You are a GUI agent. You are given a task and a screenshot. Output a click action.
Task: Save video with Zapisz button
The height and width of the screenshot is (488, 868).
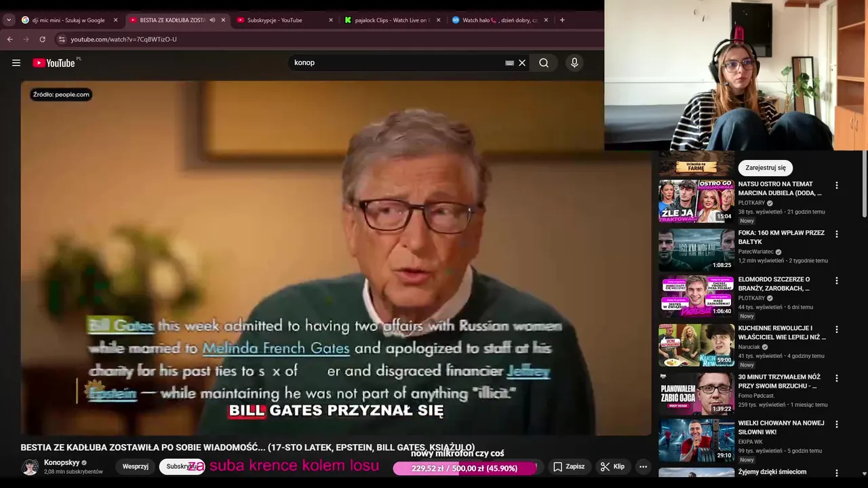(568, 467)
